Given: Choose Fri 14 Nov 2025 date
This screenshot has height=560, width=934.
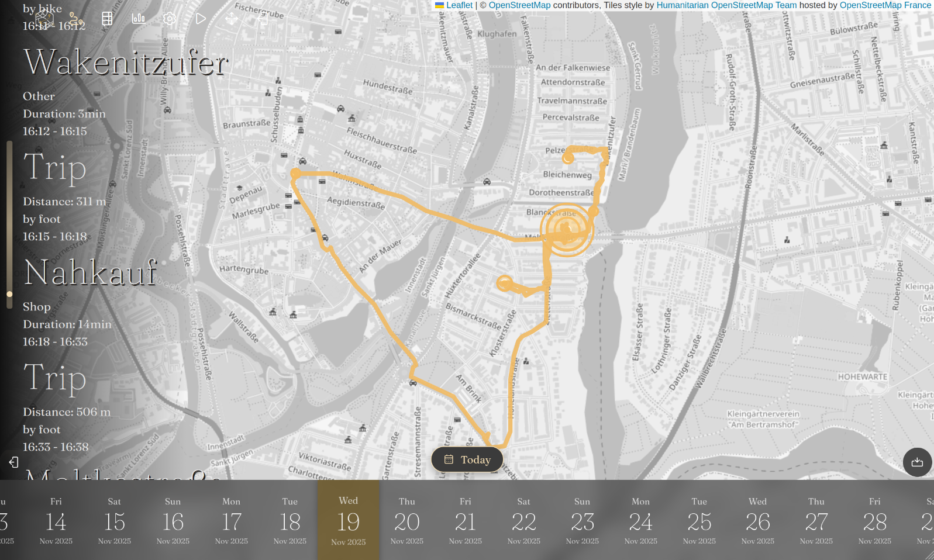Looking at the screenshot, I should point(56,520).
